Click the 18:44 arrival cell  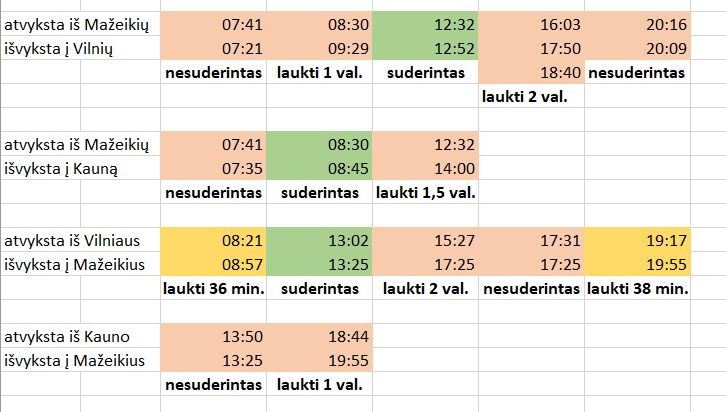pyautogui.click(x=318, y=336)
